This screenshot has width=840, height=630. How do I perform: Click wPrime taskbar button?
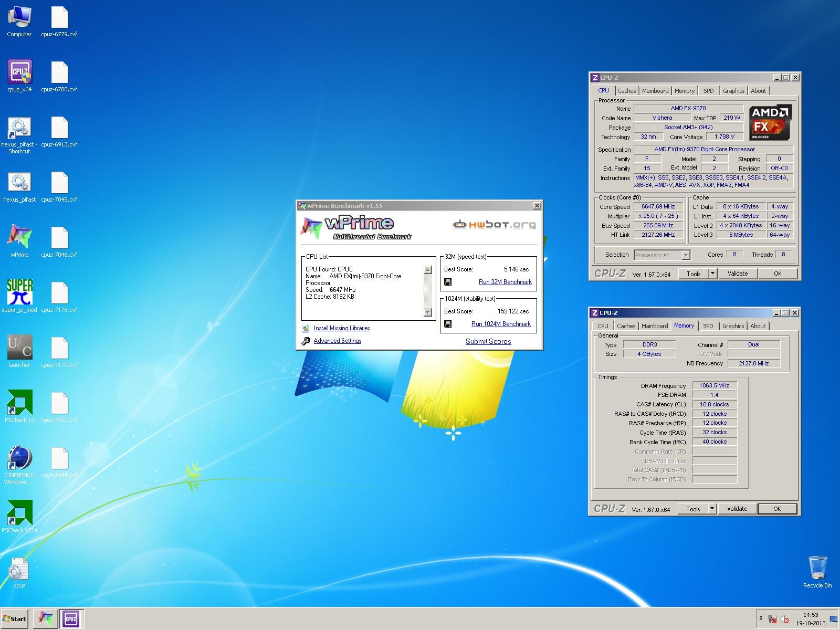(46, 619)
